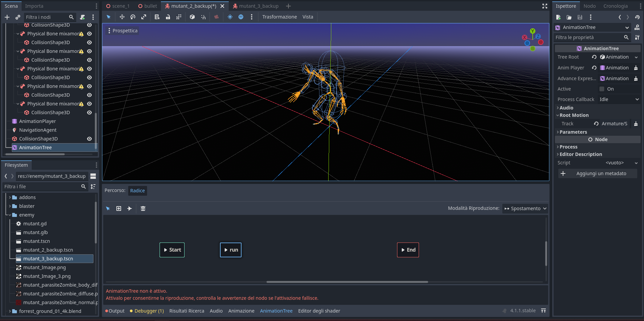This screenshot has height=321, width=644.
Task: Toggle visibility of the AnimationPlayer node
Action: pos(89,121)
